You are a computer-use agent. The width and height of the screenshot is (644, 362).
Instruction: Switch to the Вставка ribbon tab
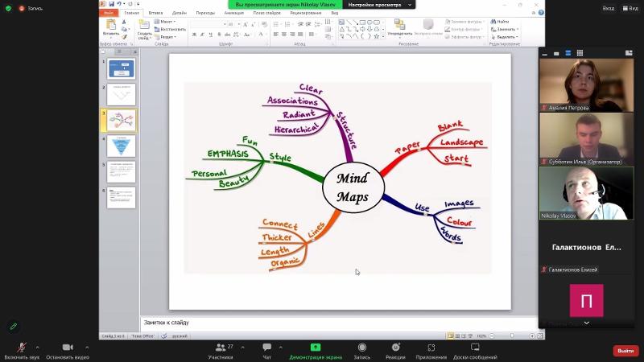155,13
